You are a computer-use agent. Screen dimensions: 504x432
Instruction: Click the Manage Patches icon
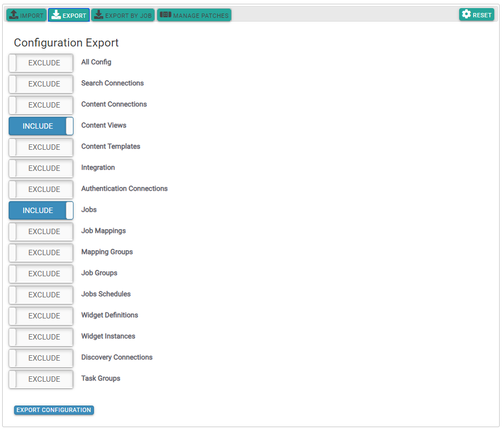[x=165, y=15]
